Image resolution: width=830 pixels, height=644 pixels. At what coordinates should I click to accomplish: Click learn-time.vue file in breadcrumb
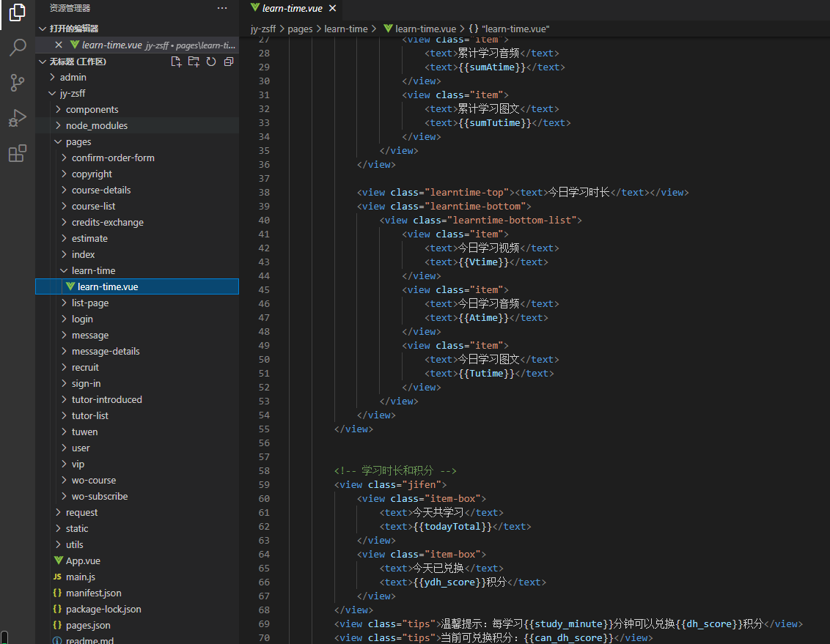(x=419, y=29)
